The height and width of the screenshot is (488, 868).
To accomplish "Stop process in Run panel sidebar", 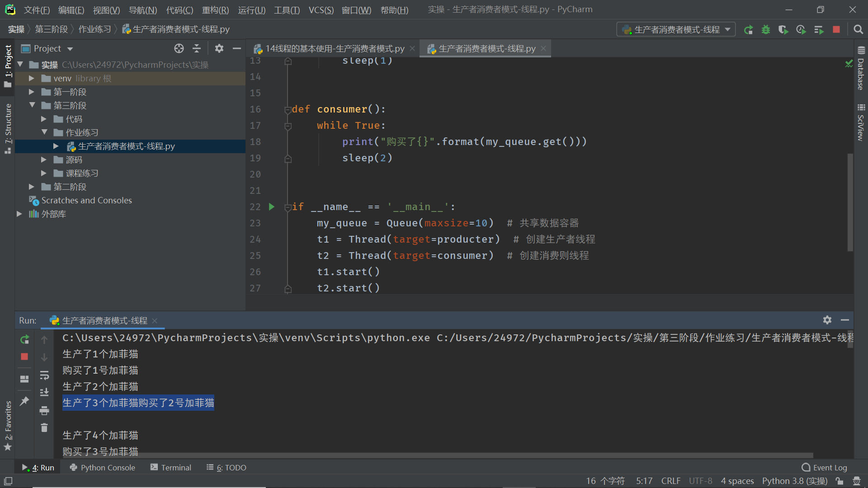I will [25, 357].
